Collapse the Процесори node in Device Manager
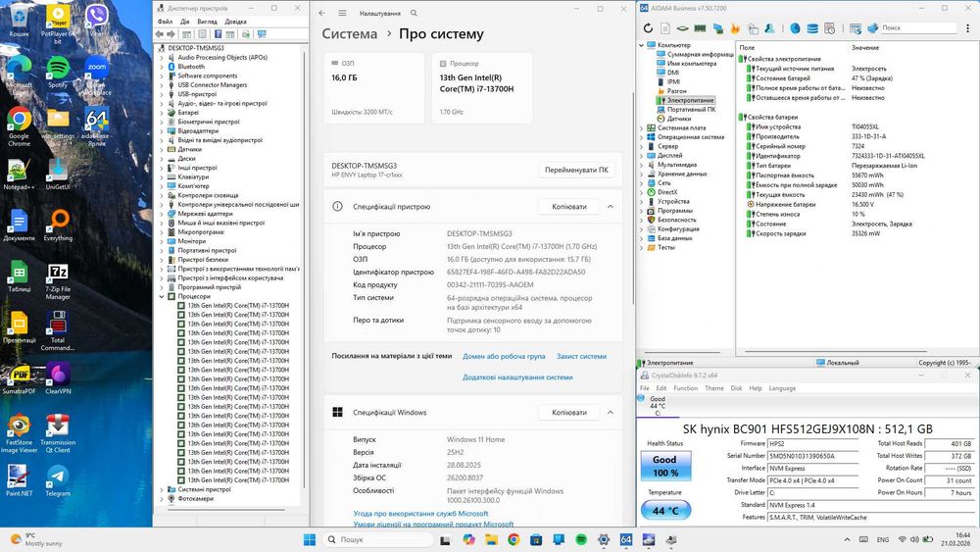This screenshot has height=552, width=980. pos(162,296)
